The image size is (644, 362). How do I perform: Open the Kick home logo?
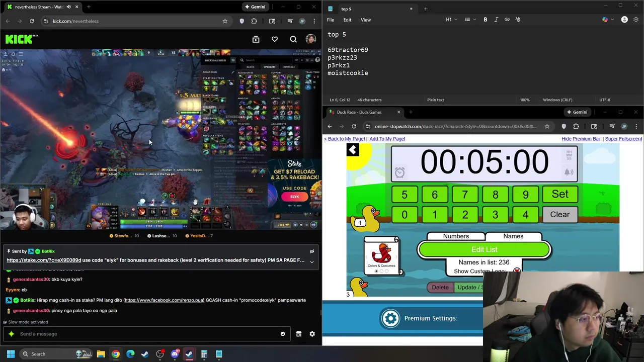pos(22,39)
